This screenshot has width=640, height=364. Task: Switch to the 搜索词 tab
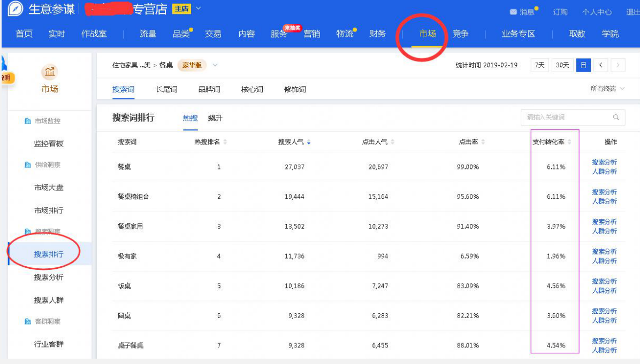point(123,89)
